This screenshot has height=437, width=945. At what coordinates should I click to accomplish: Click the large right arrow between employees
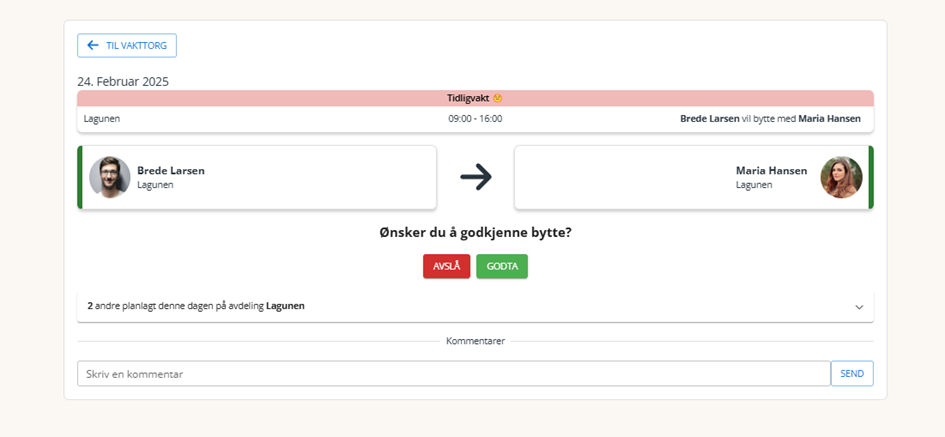[476, 177]
